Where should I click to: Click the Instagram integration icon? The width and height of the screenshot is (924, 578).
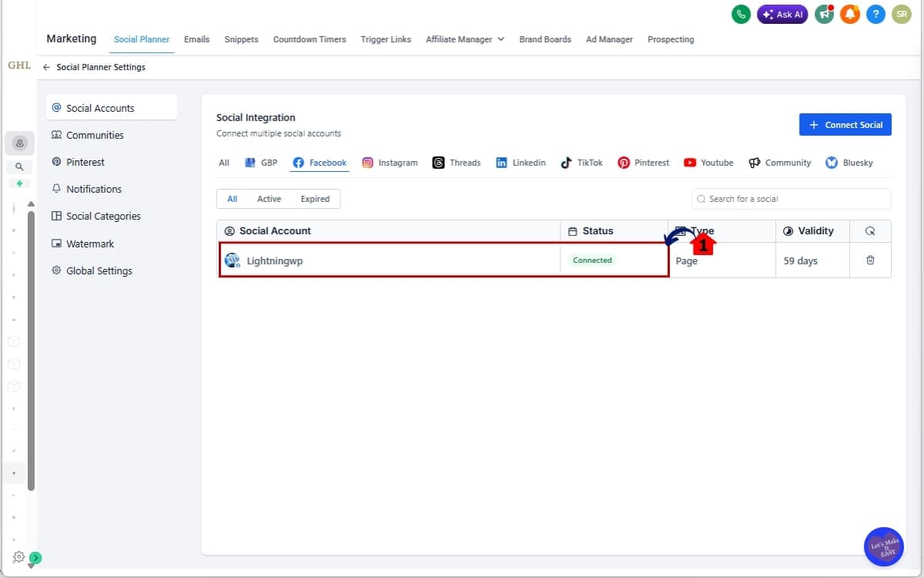point(367,163)
